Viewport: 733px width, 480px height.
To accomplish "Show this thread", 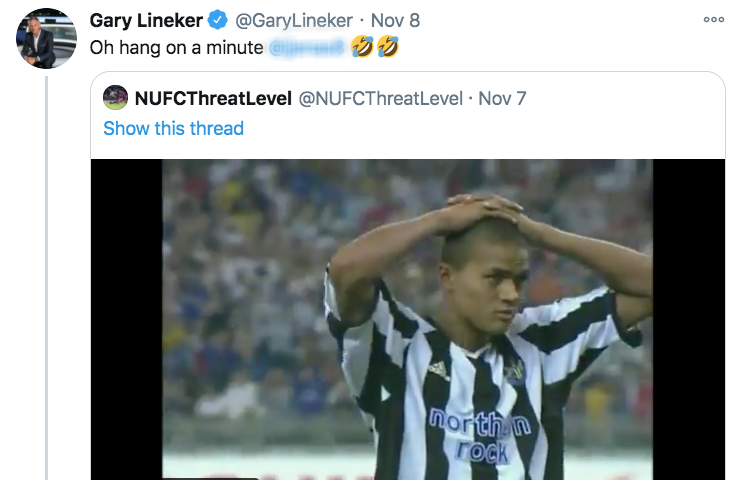I will tap(173, 128).
